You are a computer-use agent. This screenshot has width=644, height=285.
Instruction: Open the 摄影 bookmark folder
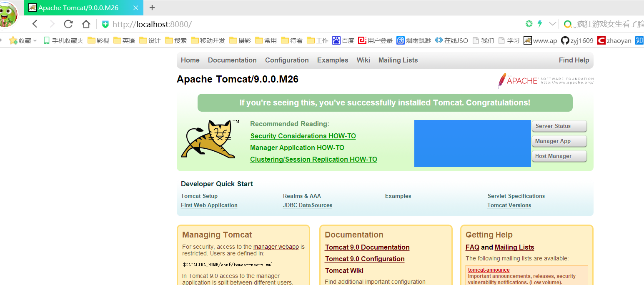[240, 40]
